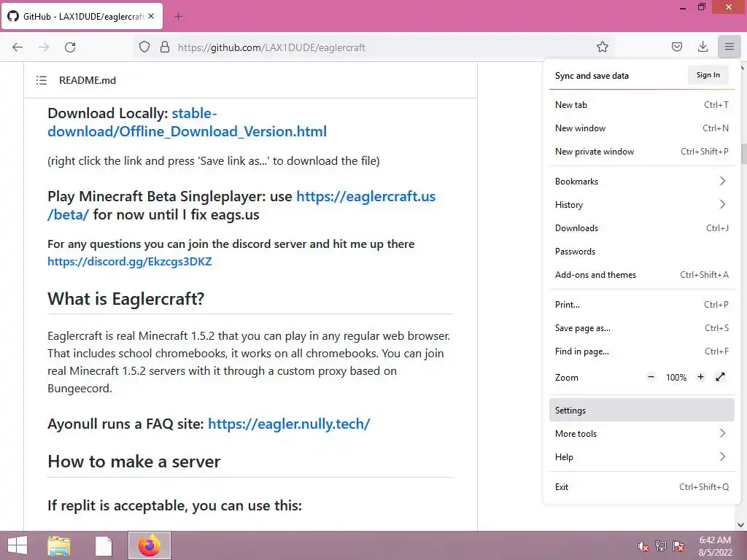Choose Exit from menu
This screenshot has width=747, height=560.
click(x=642, y=486)
